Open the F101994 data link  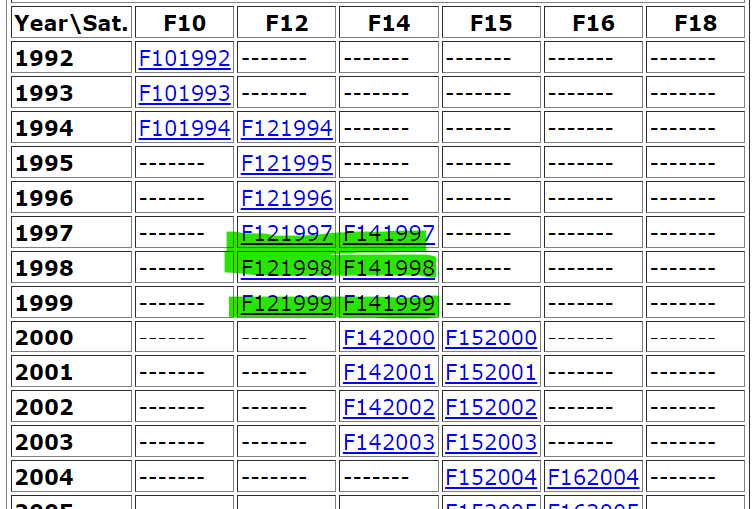point(185,128)
